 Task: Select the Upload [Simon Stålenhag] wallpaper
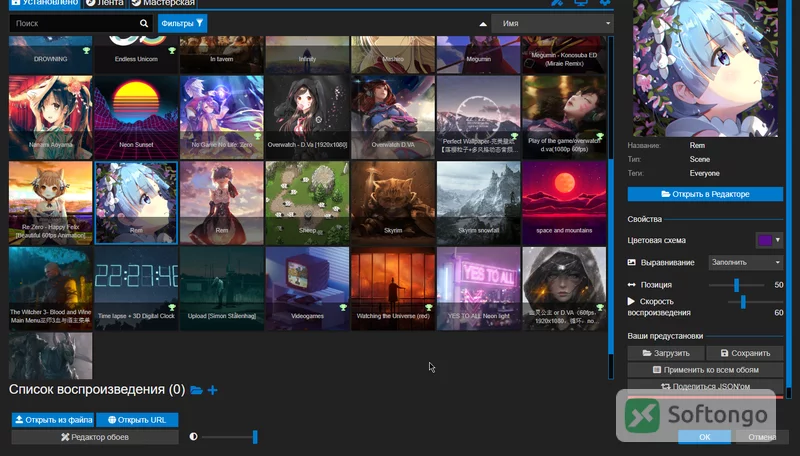222,289
